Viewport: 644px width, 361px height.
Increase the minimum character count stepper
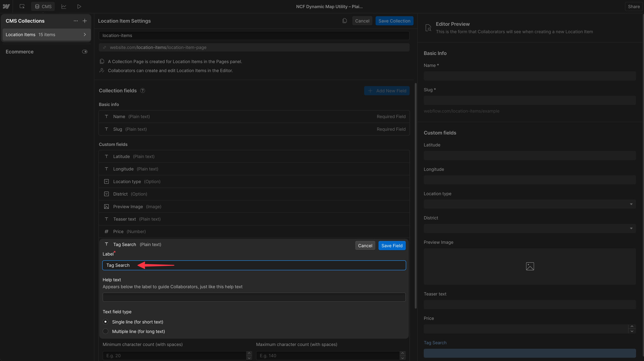click(249, 353)
